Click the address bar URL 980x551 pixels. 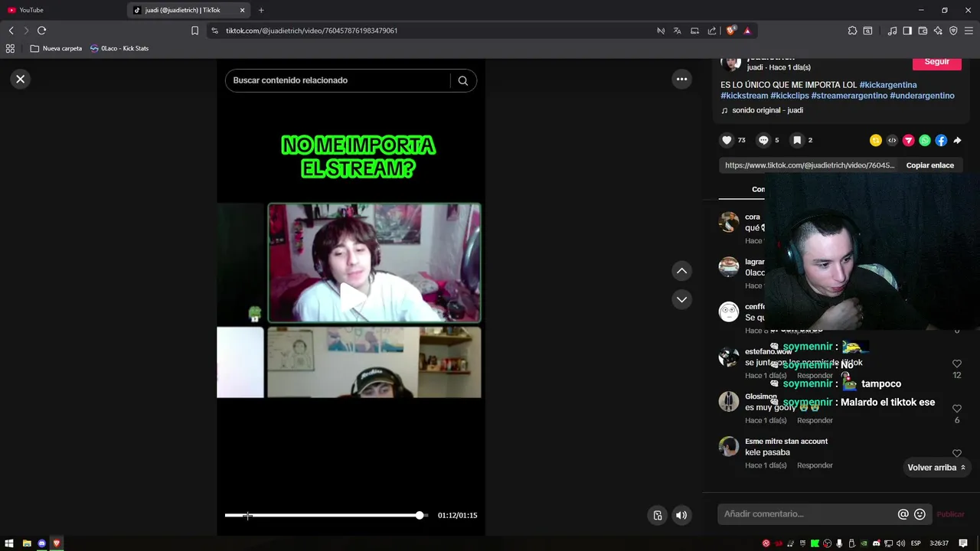312,31
